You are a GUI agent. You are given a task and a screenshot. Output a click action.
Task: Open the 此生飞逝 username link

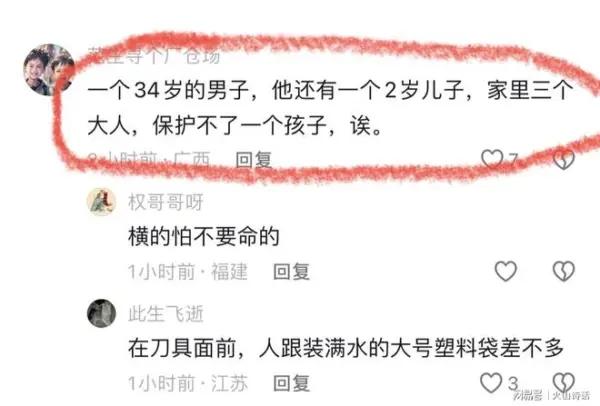(166, 314)
